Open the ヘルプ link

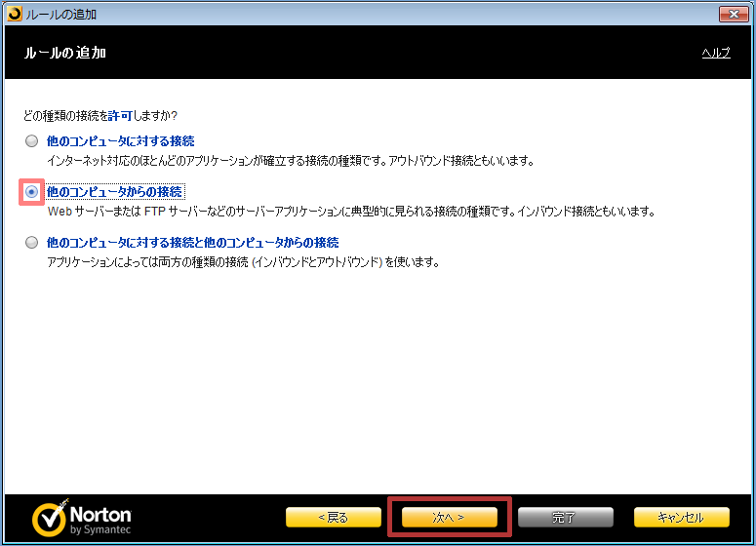tap(715, 53)
